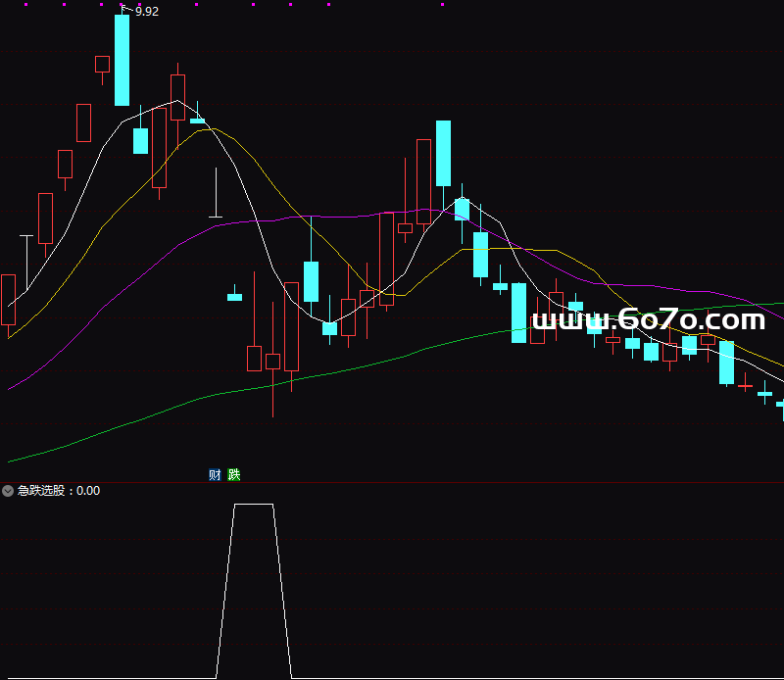Click the rising left edge of indicator pulse
The width and height of the screenshot is (784, 680).
[224, 588]
